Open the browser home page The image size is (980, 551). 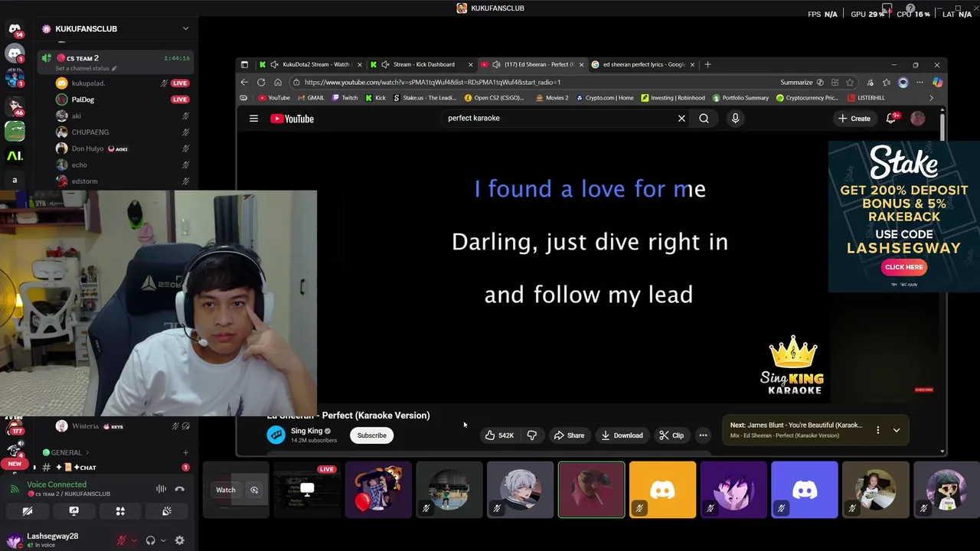(278, 82)
